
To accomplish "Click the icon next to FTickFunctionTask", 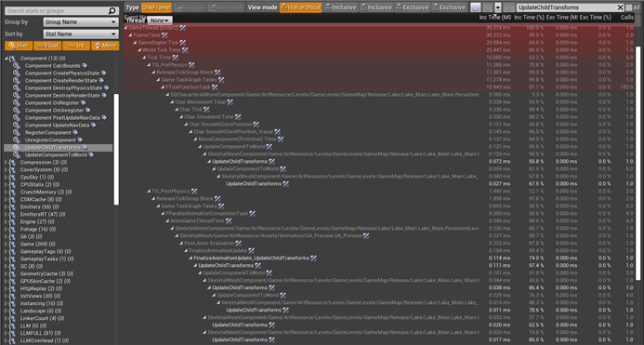I will (215, 86).
